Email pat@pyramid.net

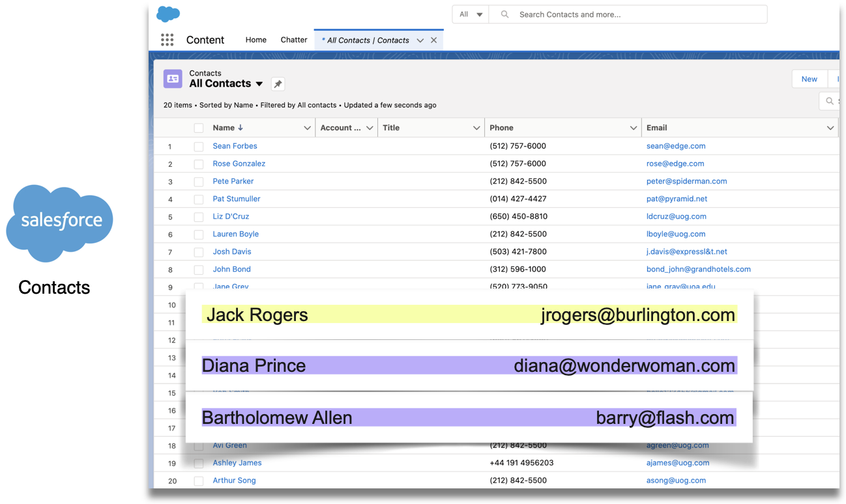[677, 199]
